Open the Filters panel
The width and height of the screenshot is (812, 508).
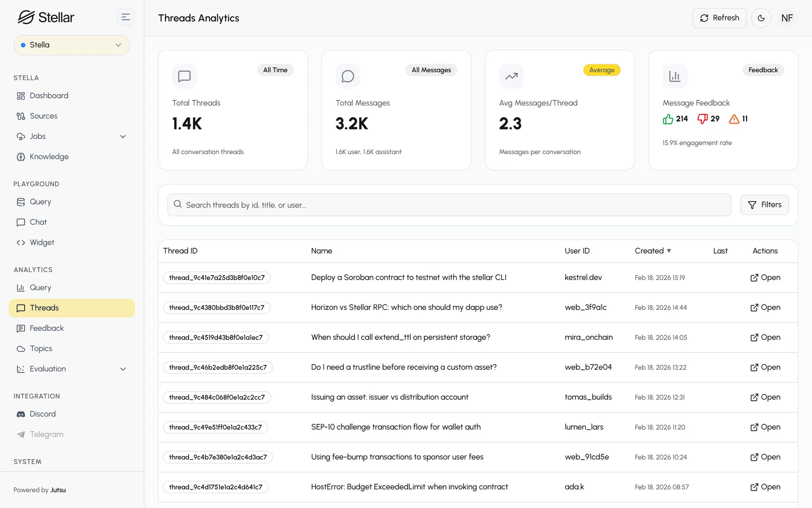[x=764, y=205]
